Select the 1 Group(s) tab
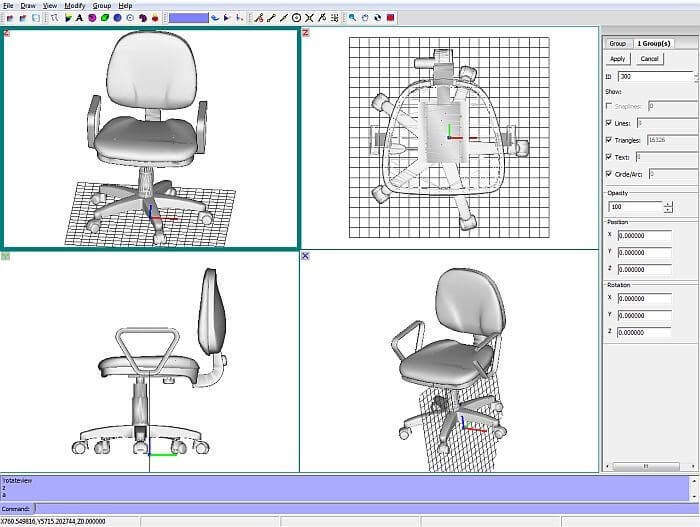This screenshot has width=700, height=527. (654, 43)
